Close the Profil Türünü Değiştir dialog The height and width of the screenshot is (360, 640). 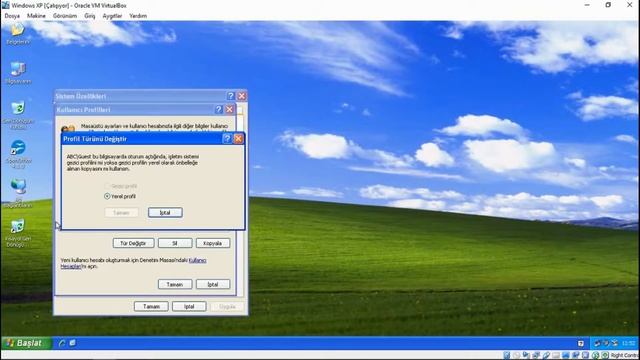[238, 139]
